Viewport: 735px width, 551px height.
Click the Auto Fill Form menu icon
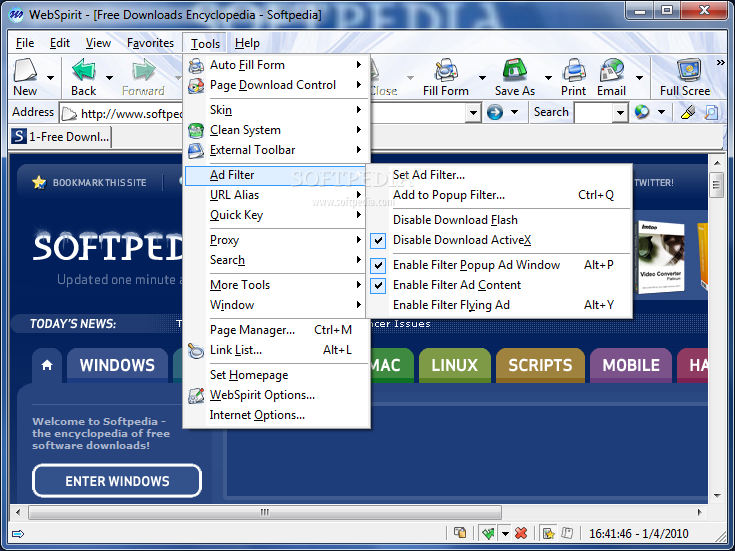(x=196, y=65)
